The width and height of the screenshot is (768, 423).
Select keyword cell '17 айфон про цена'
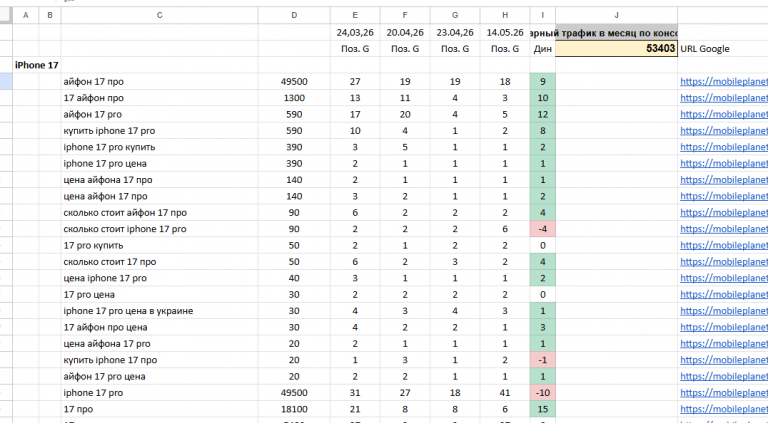(160, 327)
